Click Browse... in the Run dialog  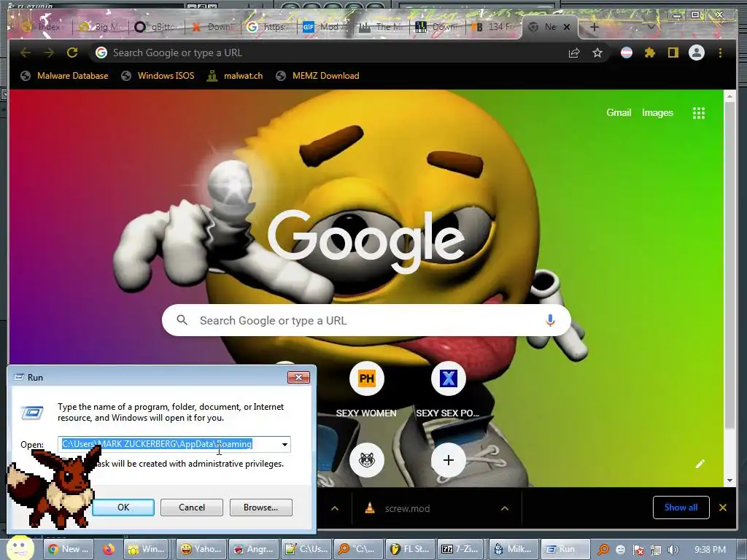[x=260, y=507]
